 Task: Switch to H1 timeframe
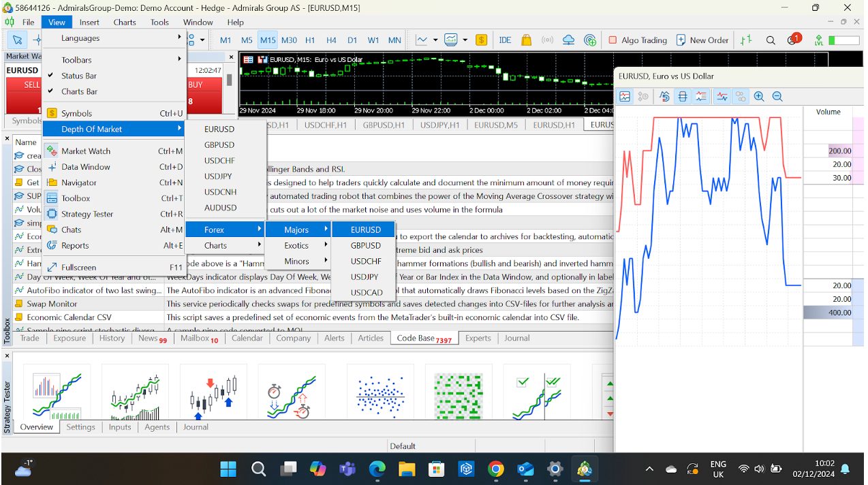click(310, 40)
